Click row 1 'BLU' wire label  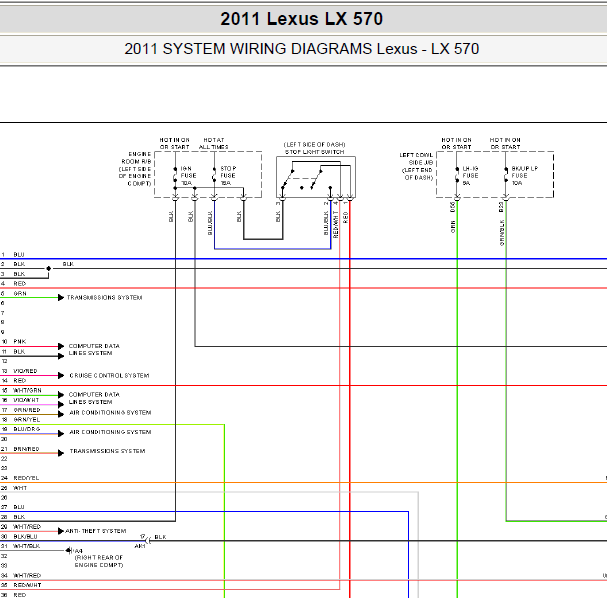click(19, 255)
